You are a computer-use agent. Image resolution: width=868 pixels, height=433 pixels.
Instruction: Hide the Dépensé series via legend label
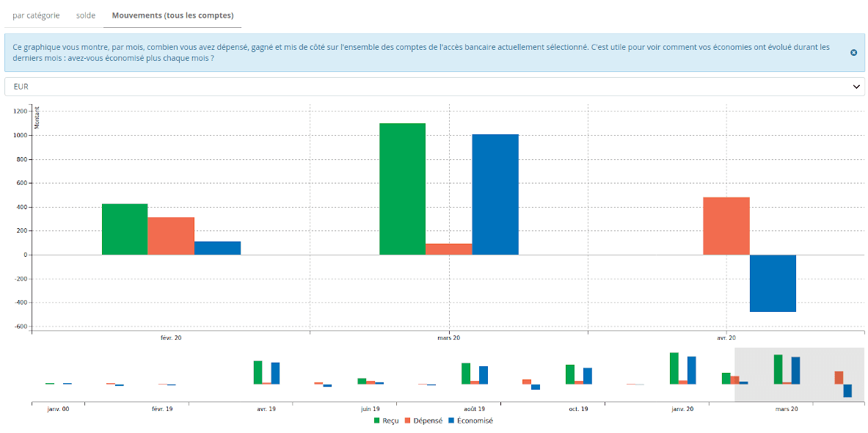(x=427, y=421)
